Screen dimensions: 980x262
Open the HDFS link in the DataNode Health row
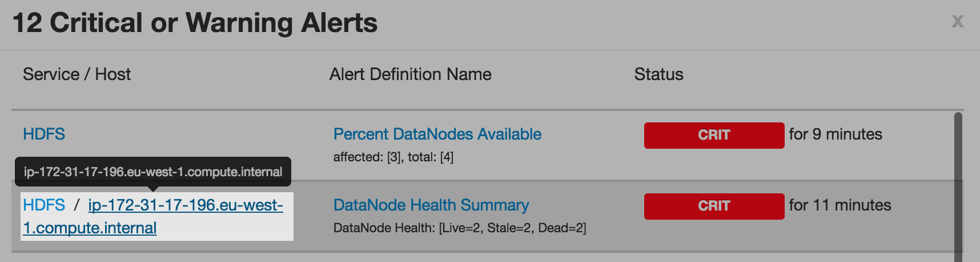coord(44,205)
